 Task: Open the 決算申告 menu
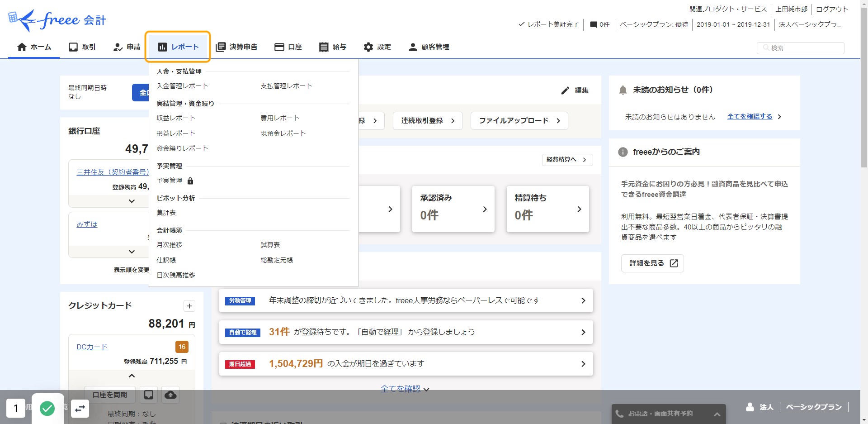click(236, 47)
